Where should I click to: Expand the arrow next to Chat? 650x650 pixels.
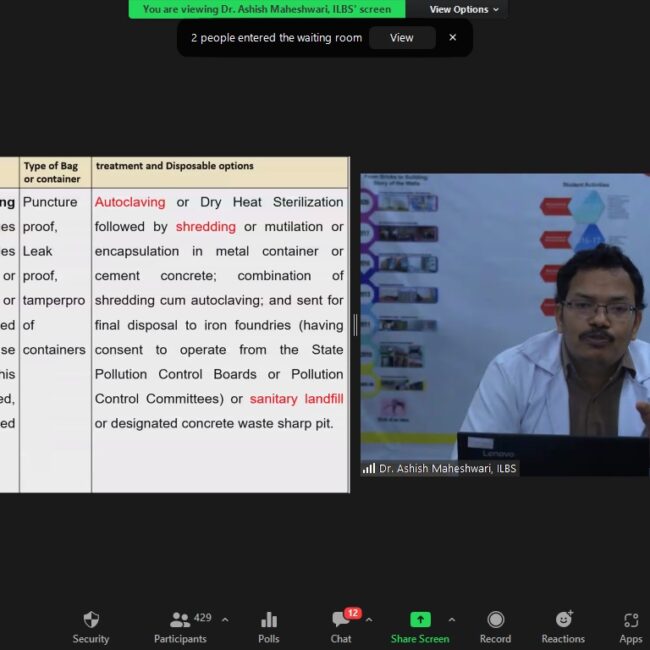(368, 619)
